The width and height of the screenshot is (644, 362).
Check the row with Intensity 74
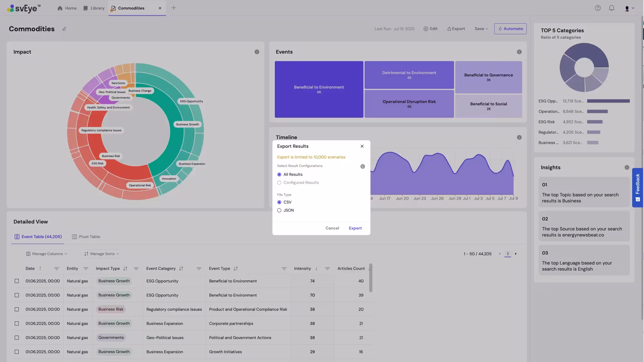(17, 281)
